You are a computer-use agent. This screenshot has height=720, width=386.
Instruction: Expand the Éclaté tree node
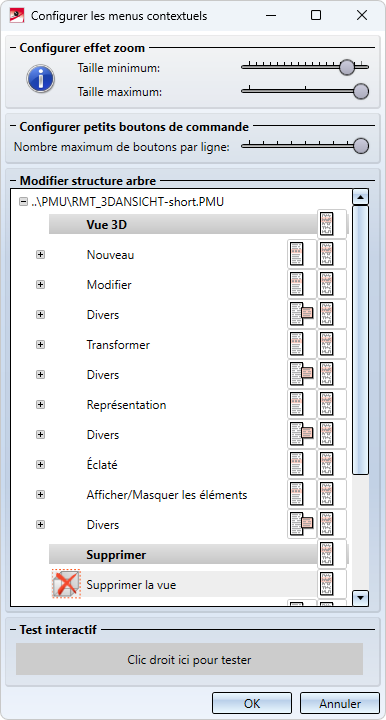[40, 465]
